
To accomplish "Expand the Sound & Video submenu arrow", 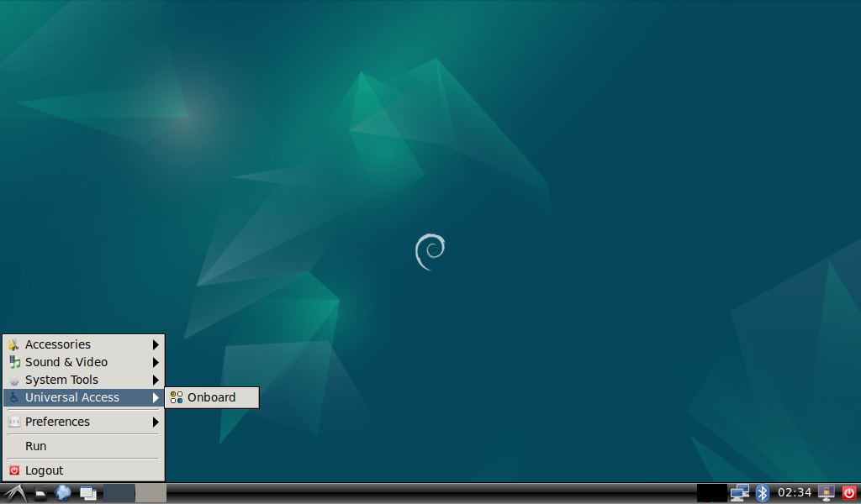I will [x=156, y=362].
